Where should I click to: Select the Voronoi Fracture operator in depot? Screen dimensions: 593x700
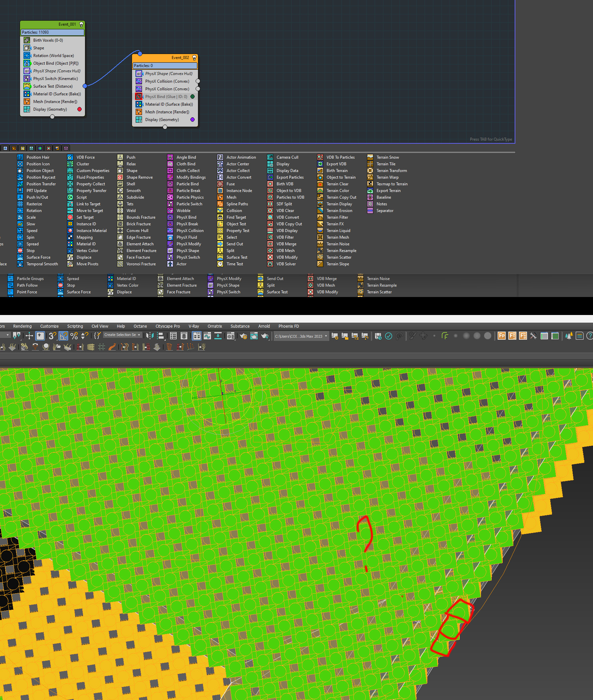141,264
